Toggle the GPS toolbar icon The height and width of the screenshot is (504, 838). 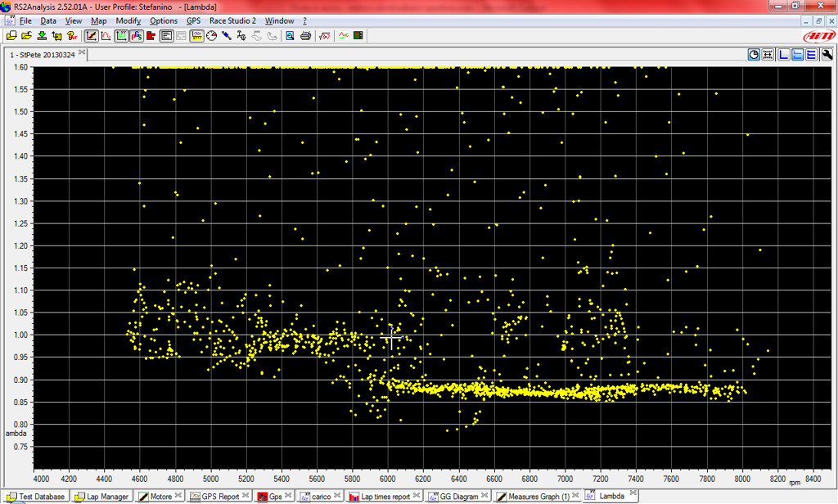137,36
